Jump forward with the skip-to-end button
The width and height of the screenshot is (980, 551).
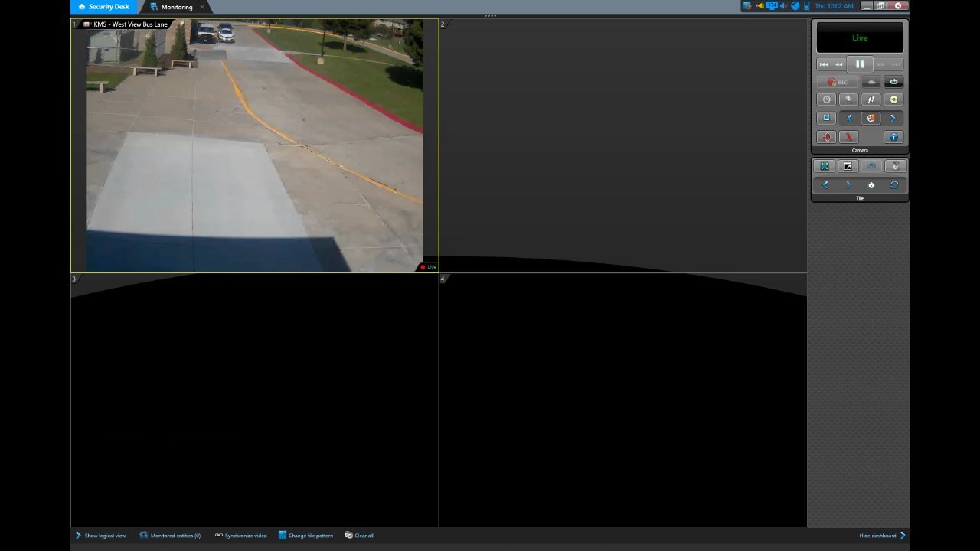(x=896, y=64)
